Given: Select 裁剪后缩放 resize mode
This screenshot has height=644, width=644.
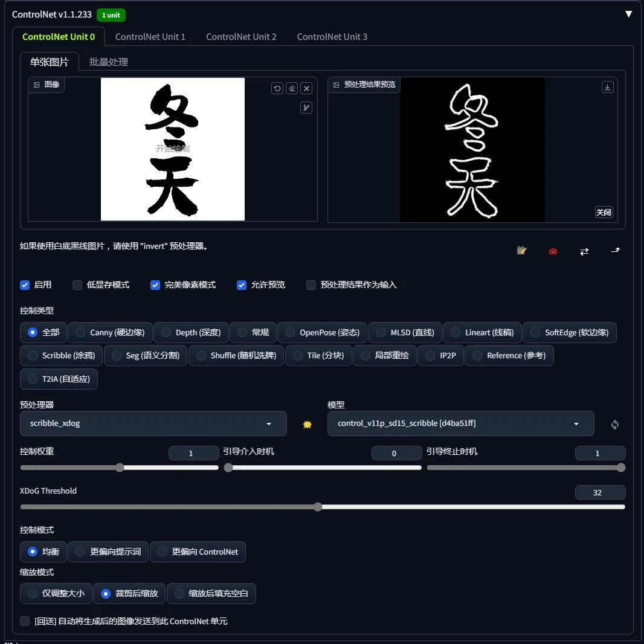Looking at the screenshot, I should tap(129, 593).
